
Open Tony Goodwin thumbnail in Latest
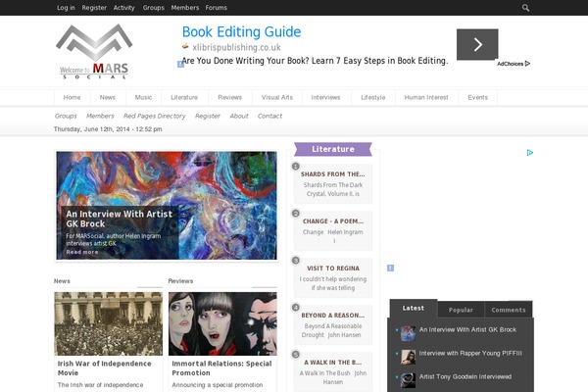pyautogui.click(x=408, y=380)
